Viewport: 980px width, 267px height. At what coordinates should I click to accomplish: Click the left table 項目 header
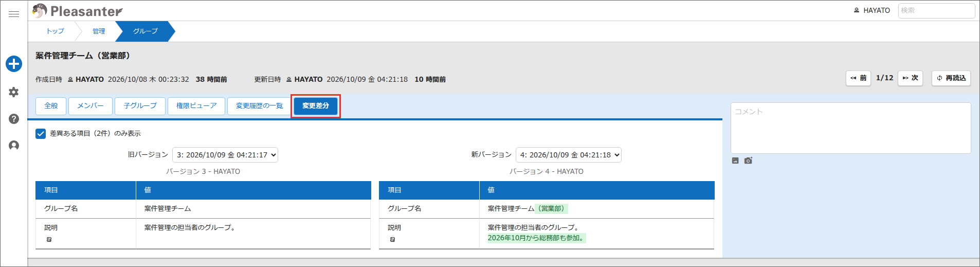[86, 190]
